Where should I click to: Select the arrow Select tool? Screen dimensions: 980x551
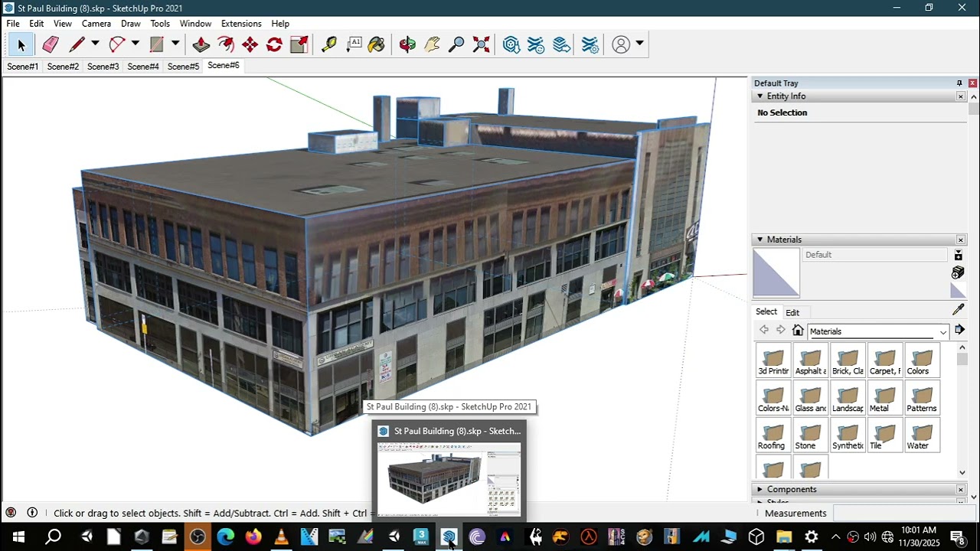point(21,45)
